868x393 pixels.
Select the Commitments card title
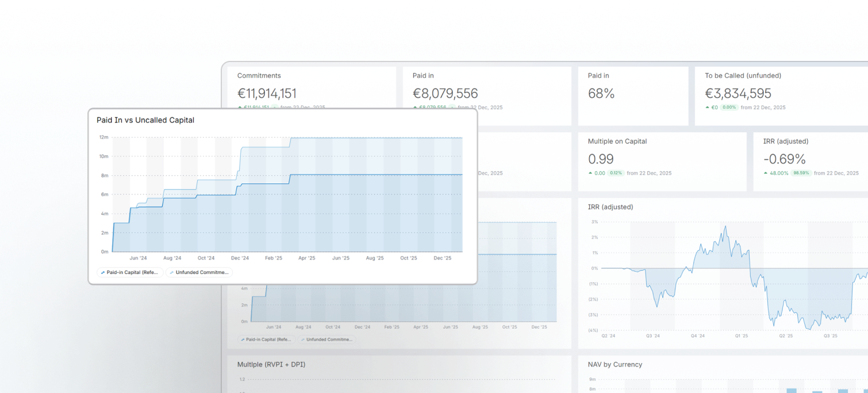pyautogui.click(x=259, y=76)
